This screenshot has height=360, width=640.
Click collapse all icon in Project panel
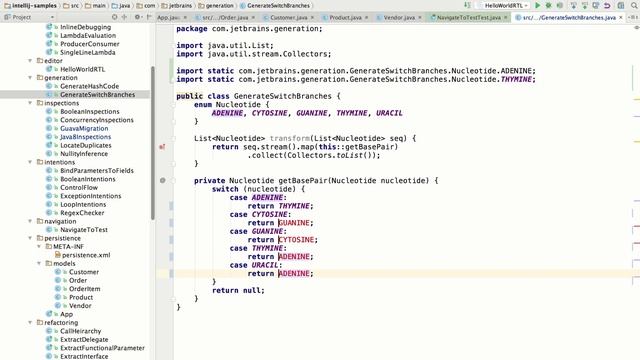click(x=124, y=17)
